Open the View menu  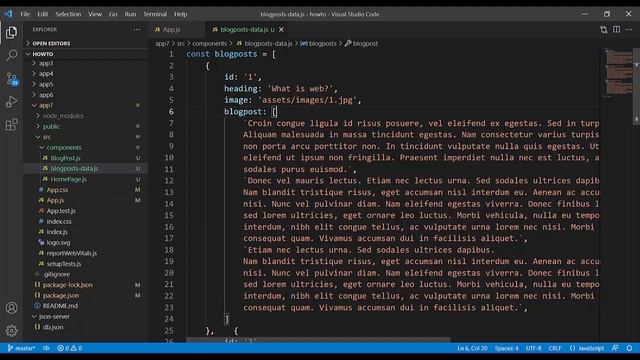(x=95, y=14)
